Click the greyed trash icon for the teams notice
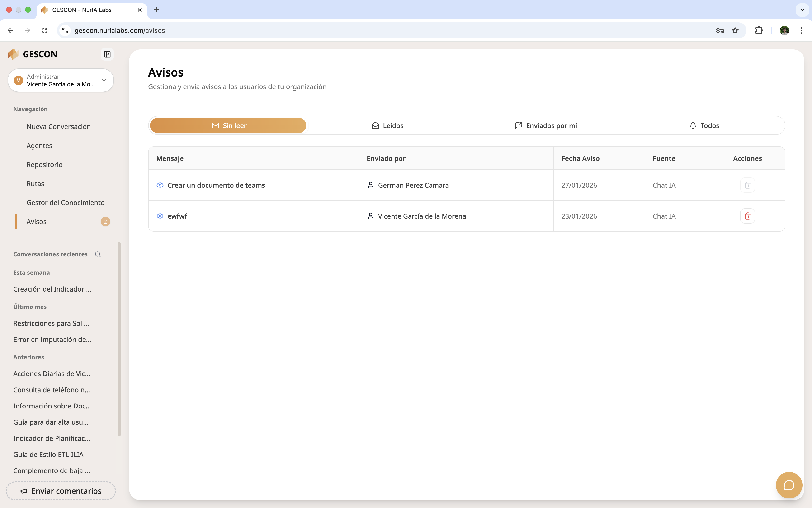The image size is (812, 508). [747, 185]
